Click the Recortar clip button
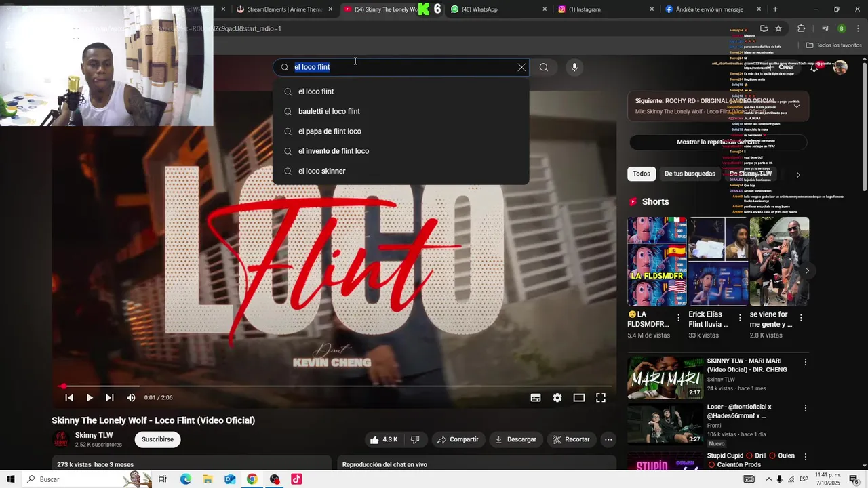868x488 pixels. click(x=571, y=439)
